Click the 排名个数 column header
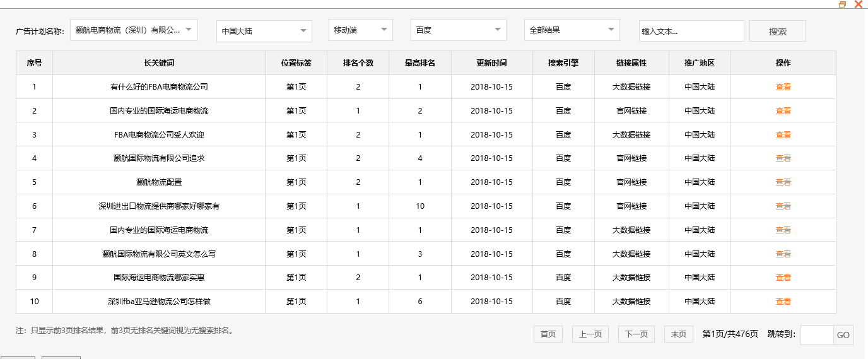This screenshot has width=868, height=359. coord(358,63)
